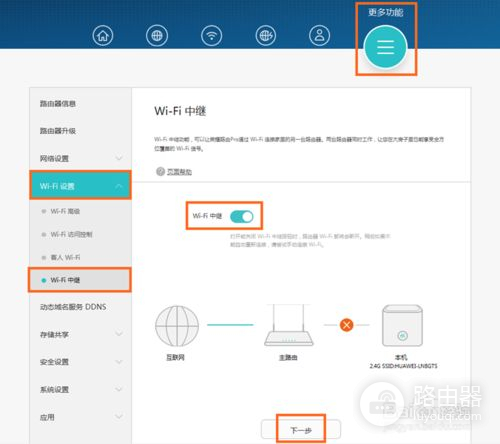The width and height of the screenshot is (500, 444).
Task: Click the 互联网 globe diagram icon
Action: point(177,326)
